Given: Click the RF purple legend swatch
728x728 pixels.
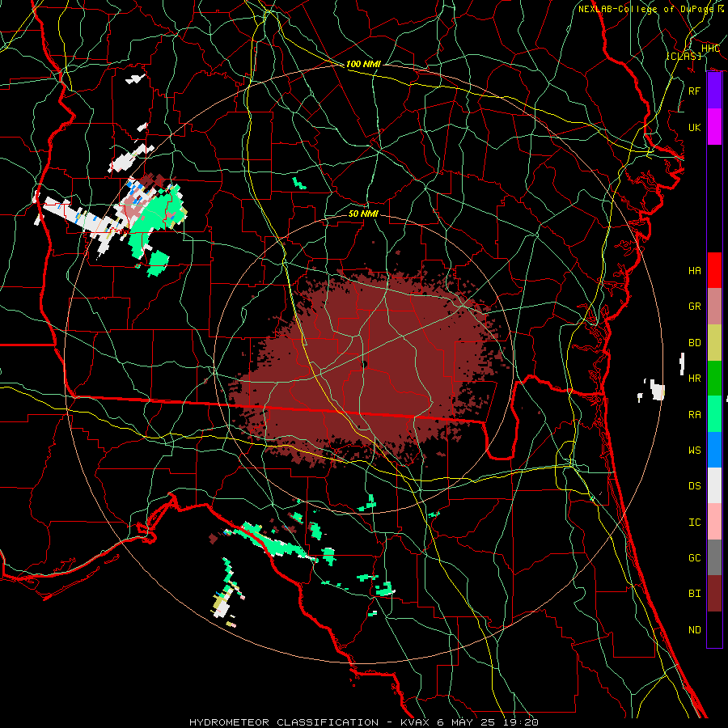Looking at the screenshot, I should [714, 91].
